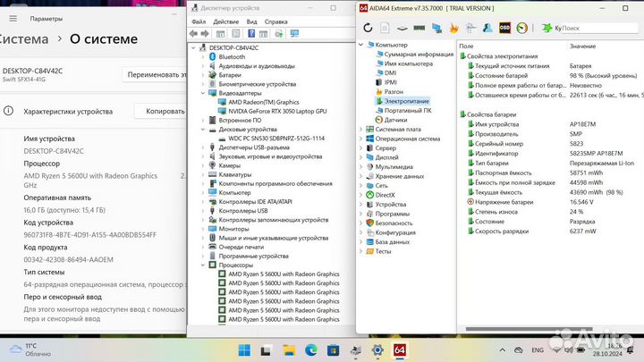Switch to Settings gear icon on taskbar
The width and height of the screenshot is (644, 362).
[377, 350]
